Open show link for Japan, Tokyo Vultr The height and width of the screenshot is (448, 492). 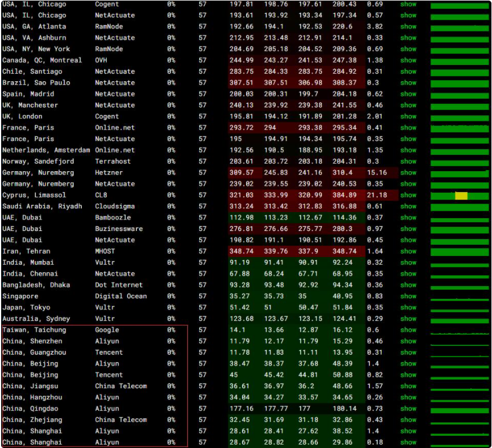[x=408, y=308]
